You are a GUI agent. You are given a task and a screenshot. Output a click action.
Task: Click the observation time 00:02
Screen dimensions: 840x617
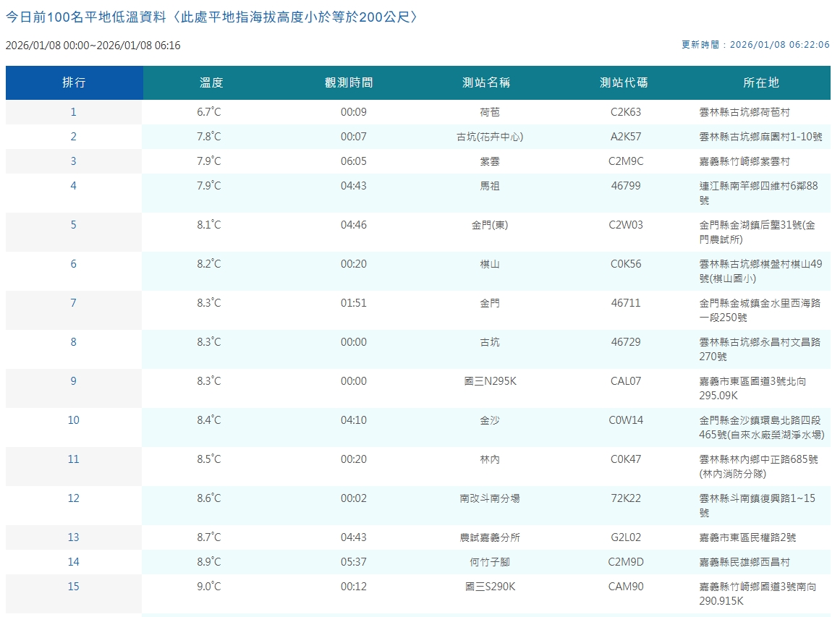354,498
